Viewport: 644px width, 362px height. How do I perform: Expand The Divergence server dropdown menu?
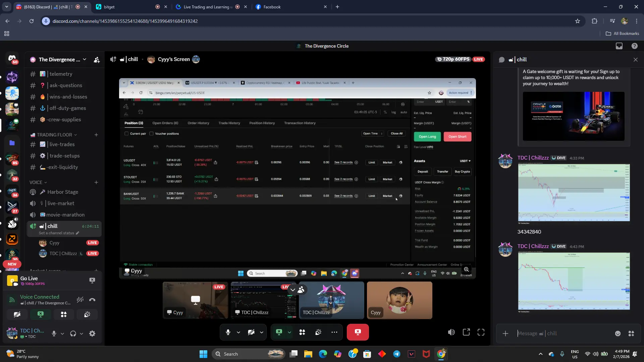point(85,59)
